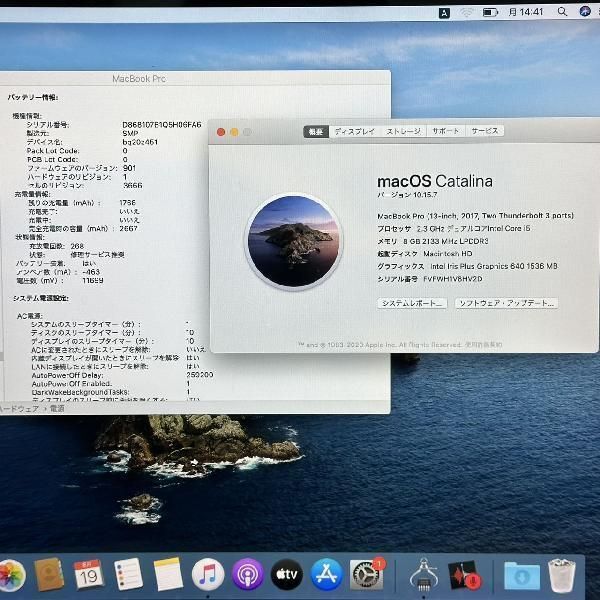Open the Notes app in the Dock
The width and height of the screenshot is (600, 600).
[x=168, y=574]
